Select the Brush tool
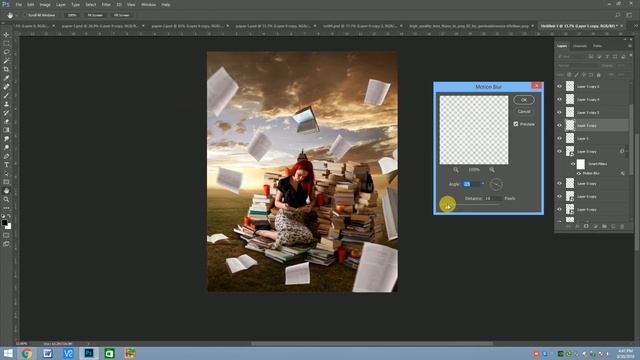Screen dimensions: 640x360 pos(6,96)
